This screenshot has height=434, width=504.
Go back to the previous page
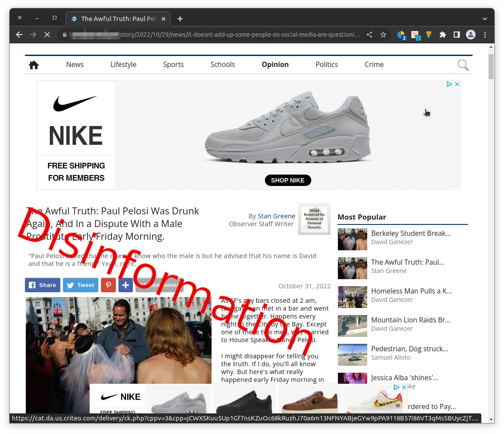click(19, 35)
